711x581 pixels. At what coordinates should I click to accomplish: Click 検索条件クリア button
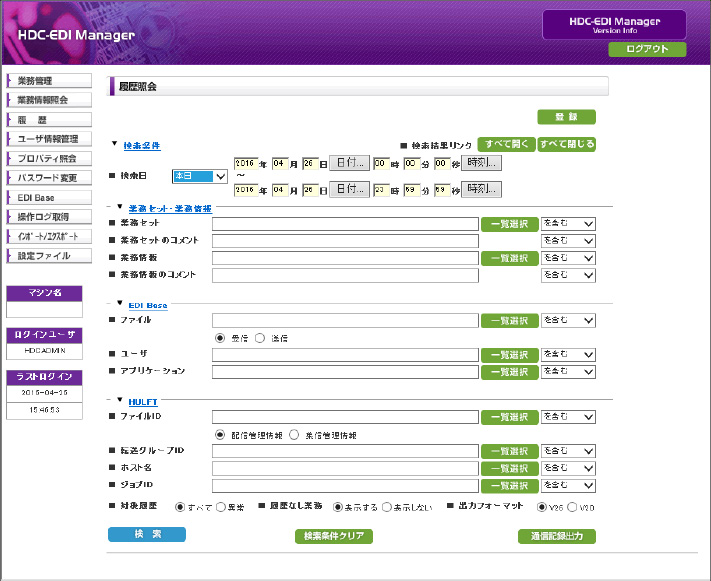point(334,536)
